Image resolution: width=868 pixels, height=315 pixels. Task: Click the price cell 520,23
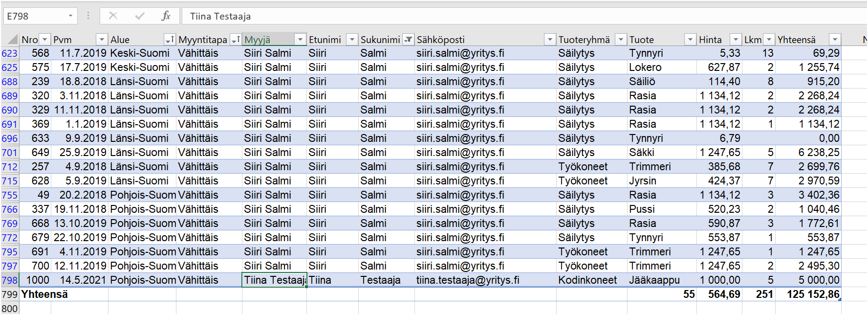point(719,209)
